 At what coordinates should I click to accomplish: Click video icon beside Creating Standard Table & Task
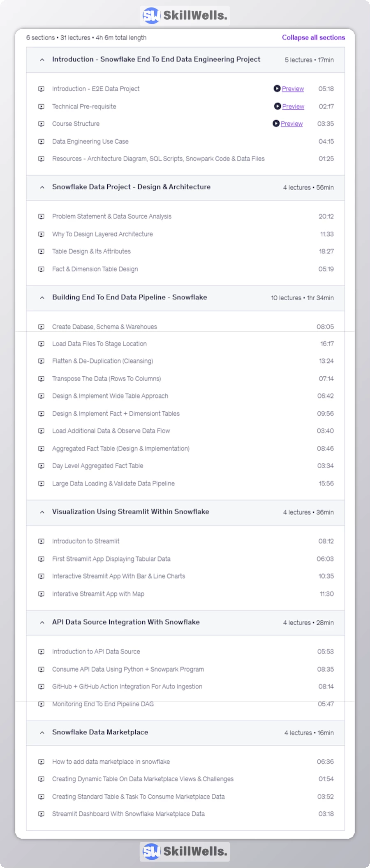(41, 797)
